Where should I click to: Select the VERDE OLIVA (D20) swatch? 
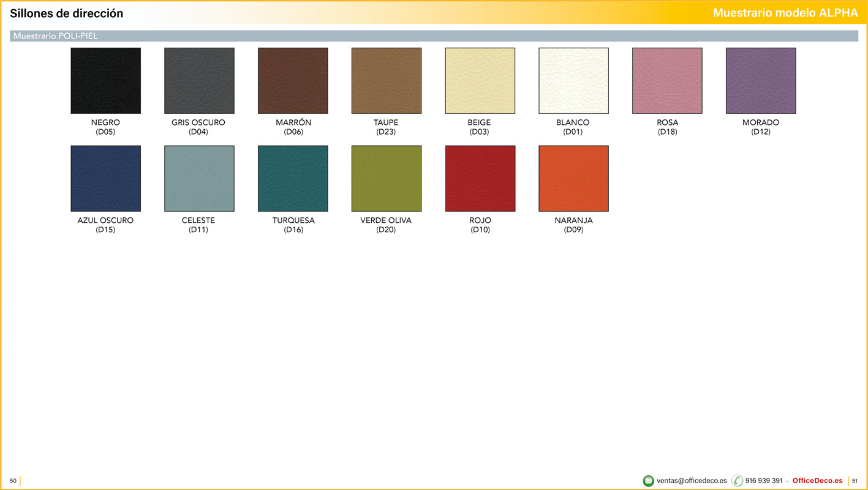[x=387, y=179]
